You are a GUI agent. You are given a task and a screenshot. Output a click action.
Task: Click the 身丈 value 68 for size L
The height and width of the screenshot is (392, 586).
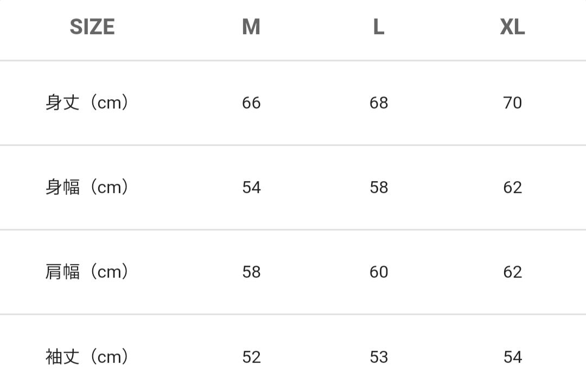(x=379, y=103)
